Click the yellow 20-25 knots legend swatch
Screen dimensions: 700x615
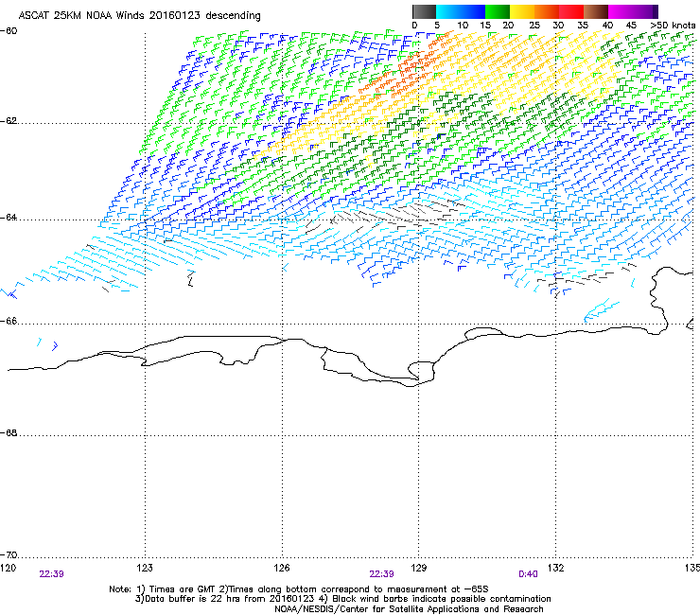pyautogui.click(x=521, y=11)
